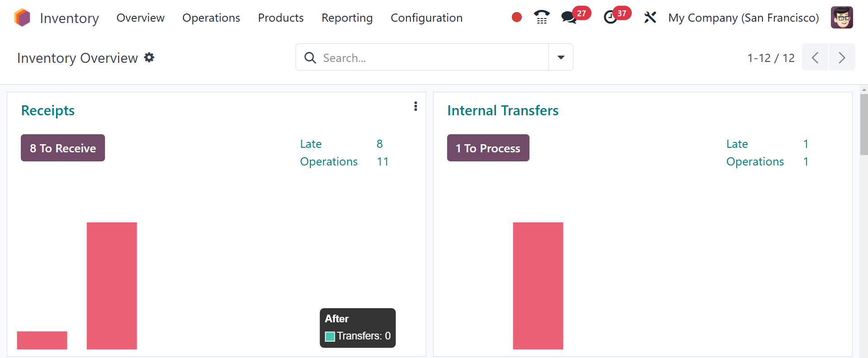Open the VoIP phone icon
The width and height of the screenshot is (868, 358).
click(541, 17)
